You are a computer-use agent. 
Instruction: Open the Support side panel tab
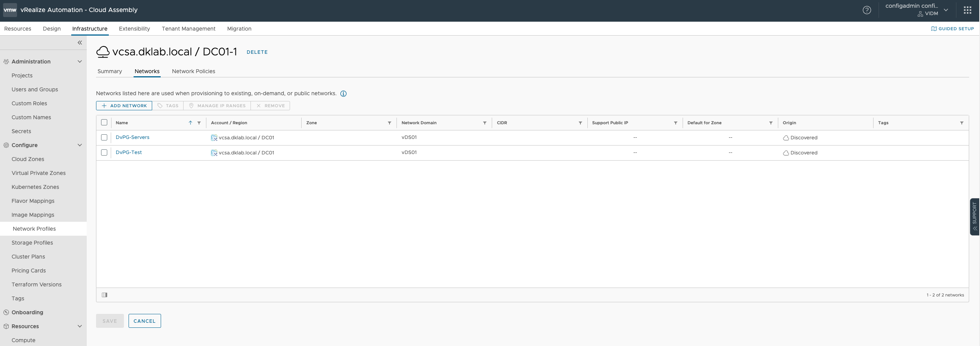pos(974,217)
